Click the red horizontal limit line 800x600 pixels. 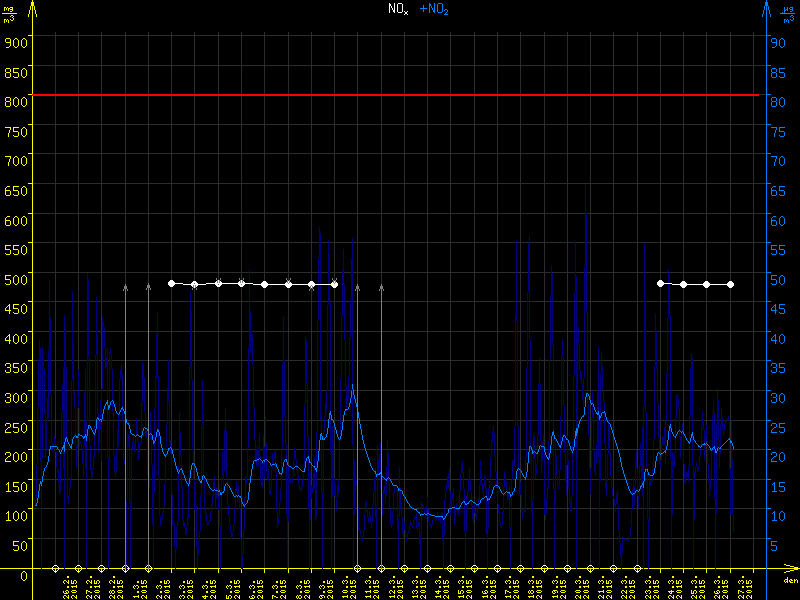400,95
